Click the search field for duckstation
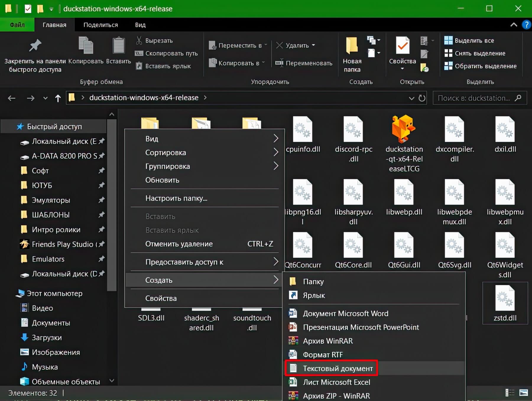 [x=480, y=98]
